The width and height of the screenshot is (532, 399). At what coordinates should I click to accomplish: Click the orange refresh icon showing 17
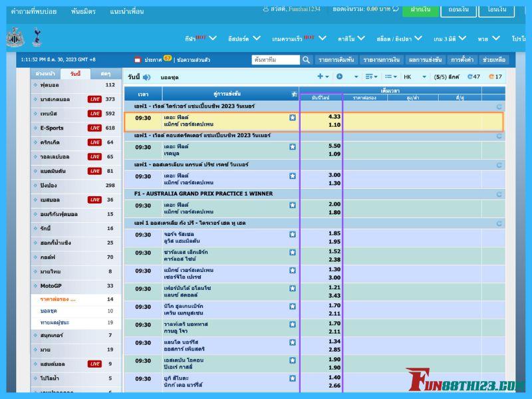491,76
